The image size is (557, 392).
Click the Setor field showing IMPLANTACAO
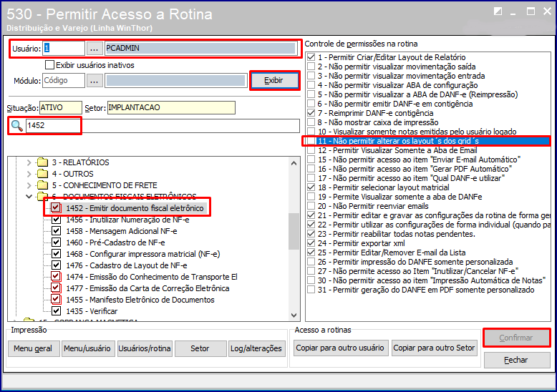(x=171, y=107)
